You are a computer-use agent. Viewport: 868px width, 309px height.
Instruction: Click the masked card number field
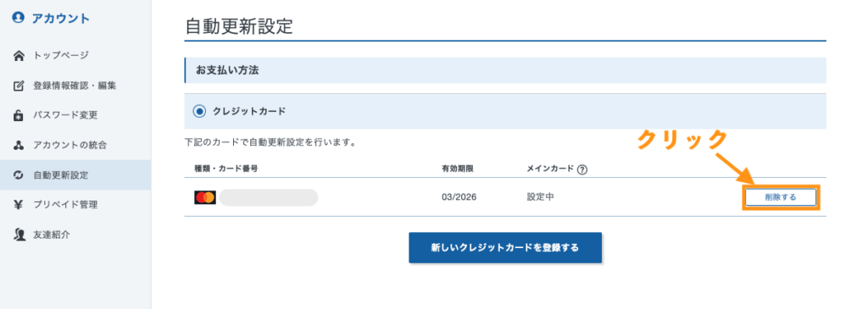click(x=269, y=197)
